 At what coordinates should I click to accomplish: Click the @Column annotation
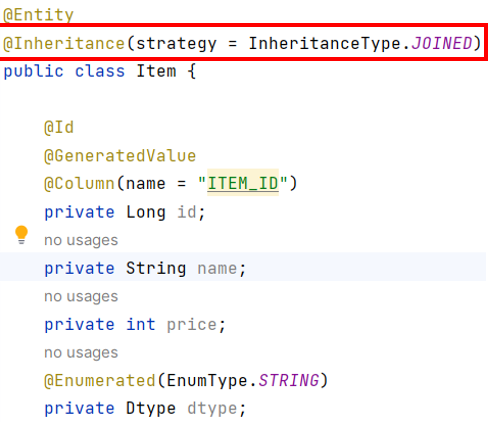tap(79, 184)
